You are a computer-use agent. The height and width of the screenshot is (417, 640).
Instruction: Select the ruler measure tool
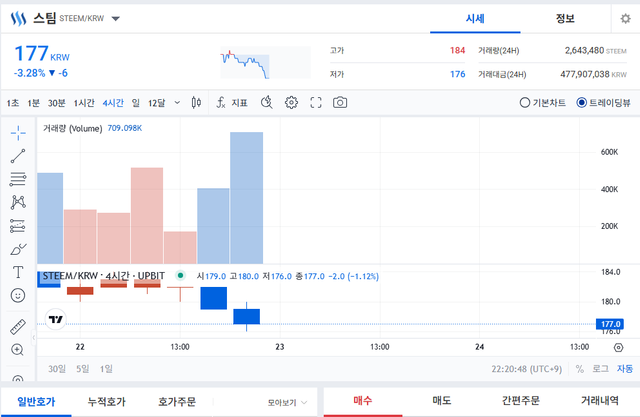pos(18,327)
